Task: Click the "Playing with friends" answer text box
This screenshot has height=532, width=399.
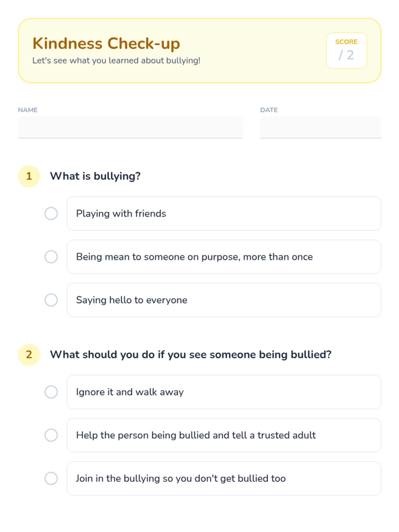Action: (224, 213)
